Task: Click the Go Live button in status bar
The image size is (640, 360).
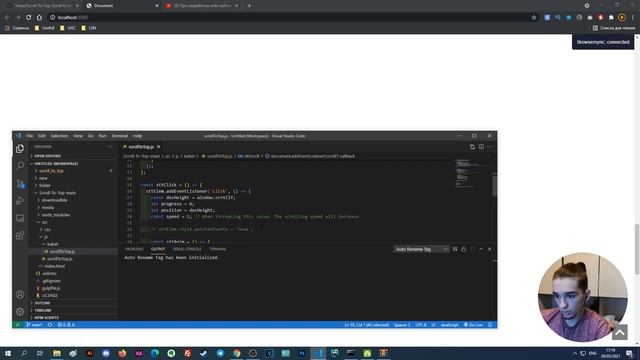Action: [x=473, y=325]
